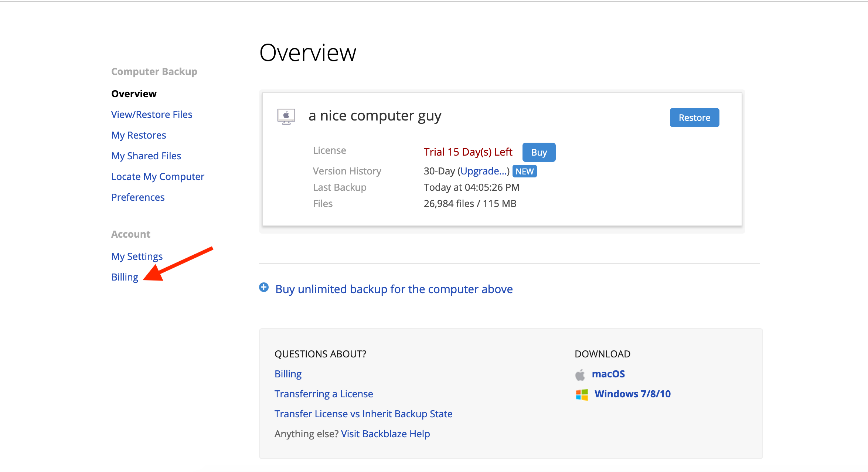Go to My Restores in the sidebar
868x472 pixels.
click(x=139, y=135)
